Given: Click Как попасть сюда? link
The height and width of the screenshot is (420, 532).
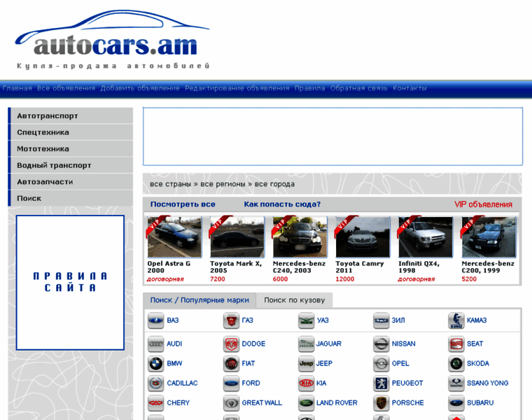Looking at the screenshot, I should pyautogui.click(x=282, y=204).
